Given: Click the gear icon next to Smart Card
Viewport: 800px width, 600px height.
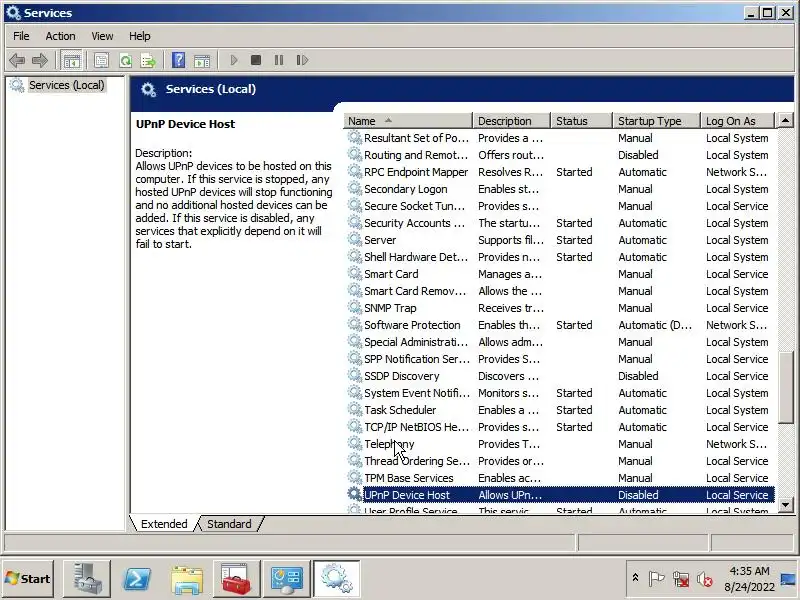Looking at the screenshot, I should tap(354, 273).
